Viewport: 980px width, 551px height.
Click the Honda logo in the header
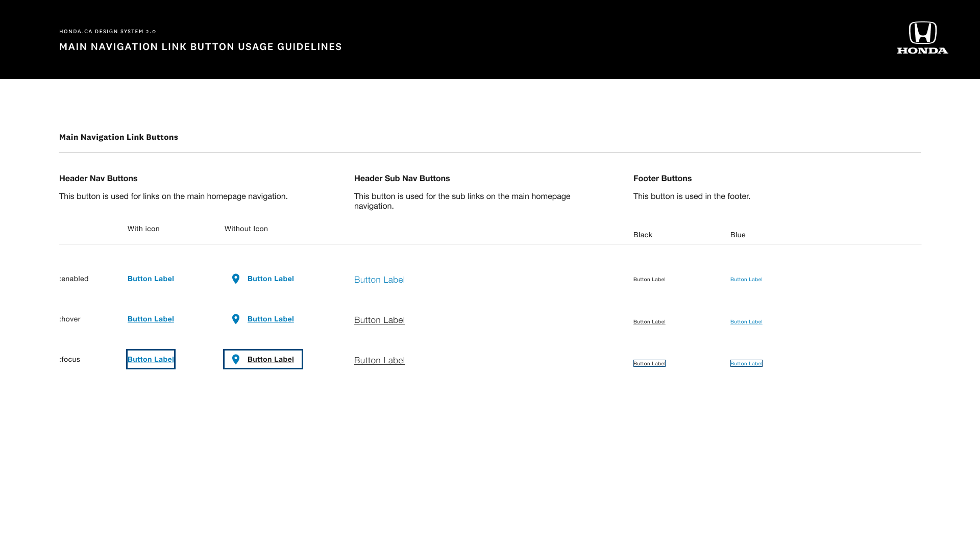click(x=923, y=38)
